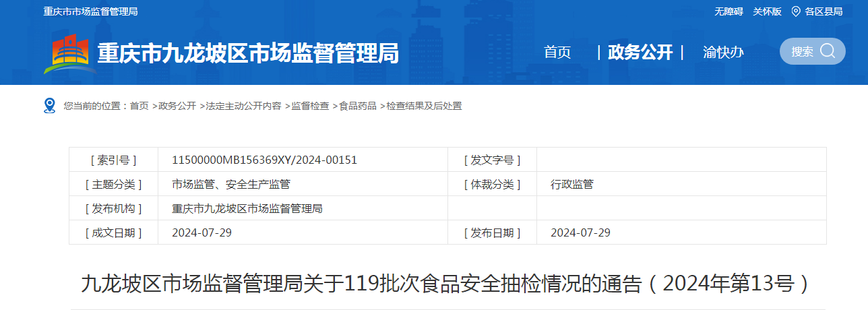Viewport: 868px width, 310px height.
Task: Click the blue location marker before breadcrumb
Action: coord(49,106)
